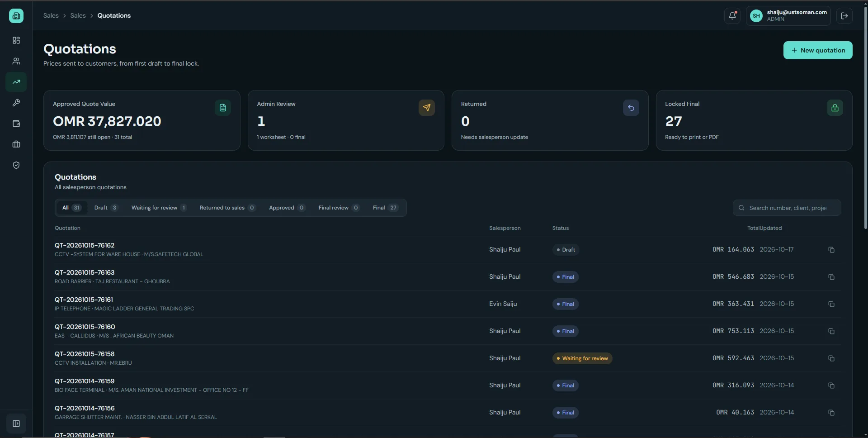
Task: Switch to the Approved filter tab
Action: click(287, 208)
